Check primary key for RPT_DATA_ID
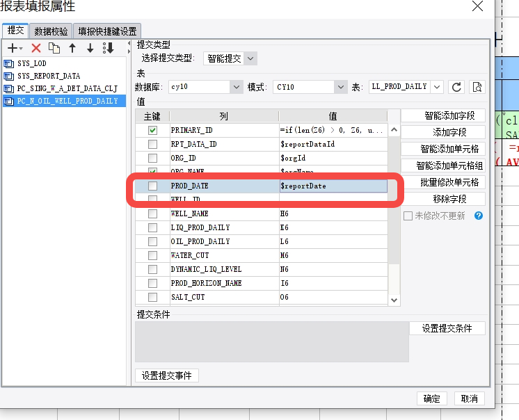519x420 pixels. (x=152, y=144)
